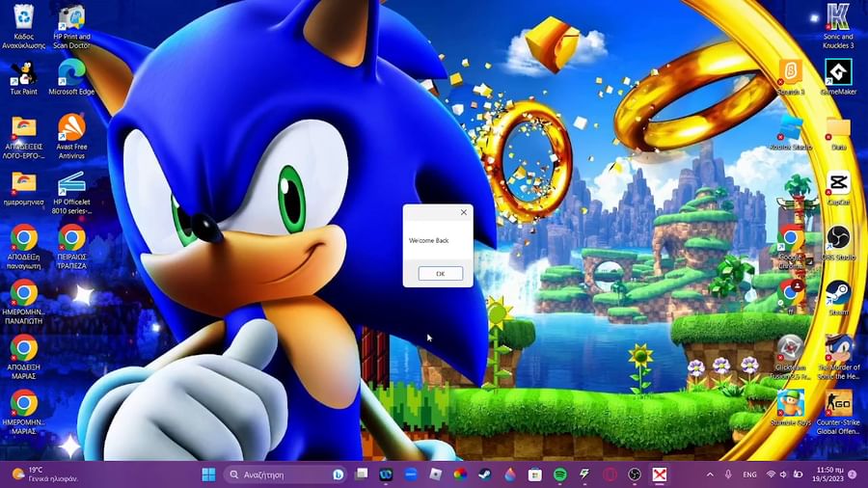
Task: Open Wi-Fi network settings in tray
Action: point(771,474)
